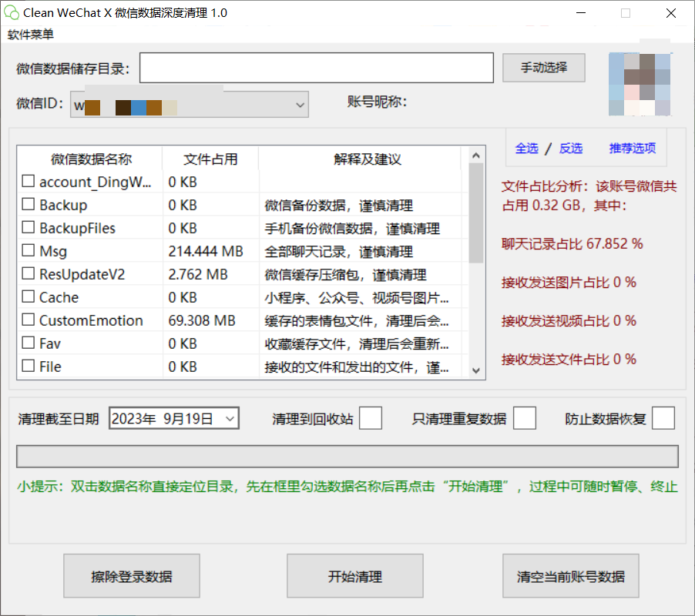
Task: Open the 软件菜单 menu
Action: [31, 34]
